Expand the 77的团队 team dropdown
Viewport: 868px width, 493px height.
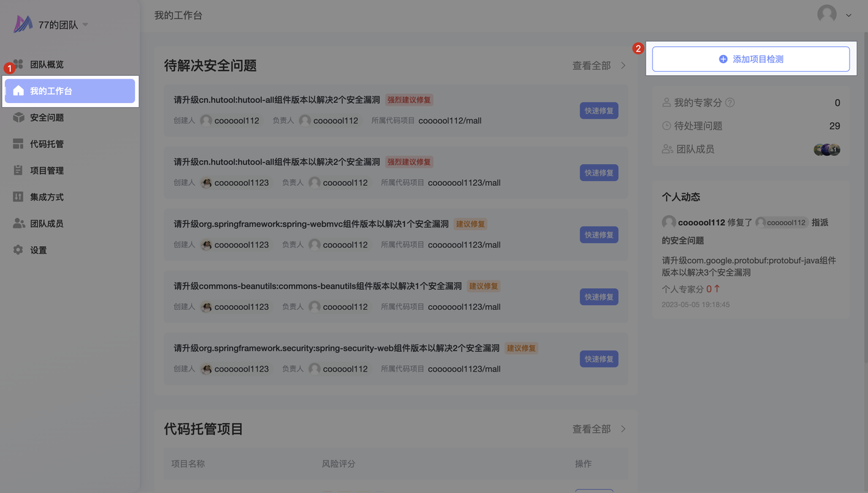[x=85, y=25]
